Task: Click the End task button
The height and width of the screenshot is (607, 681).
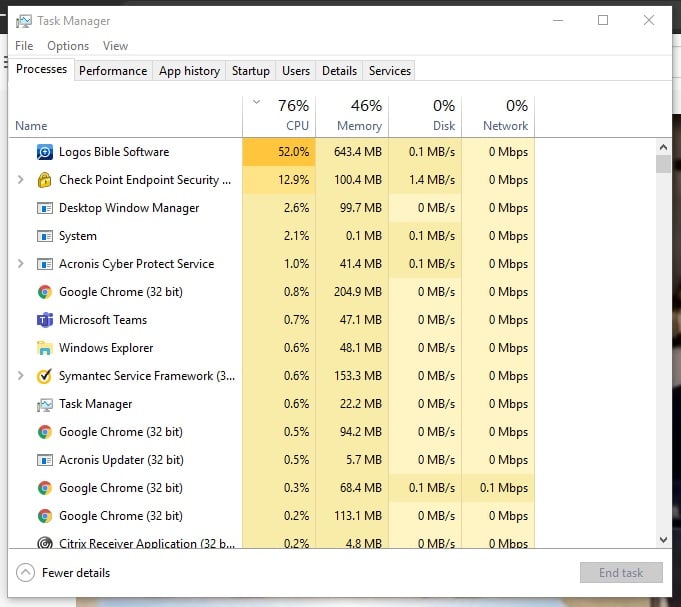Action: [621, 573]
